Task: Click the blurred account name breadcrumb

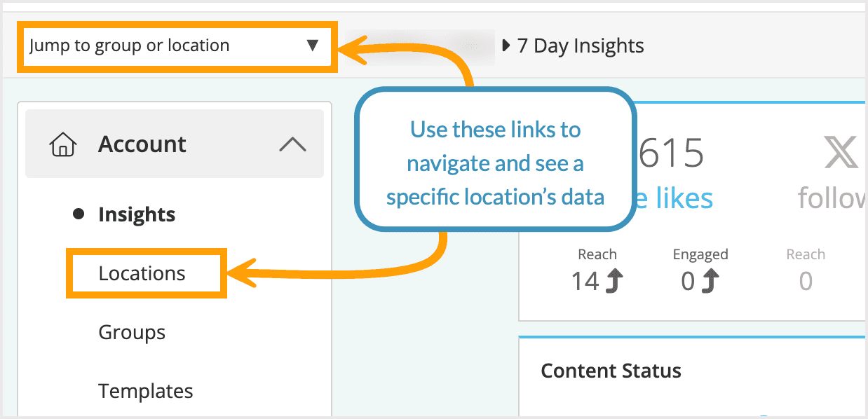Action: [428, 47]
